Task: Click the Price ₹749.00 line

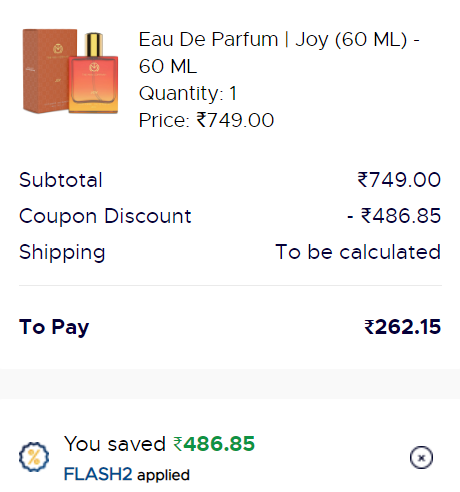Action: [206, 120]
